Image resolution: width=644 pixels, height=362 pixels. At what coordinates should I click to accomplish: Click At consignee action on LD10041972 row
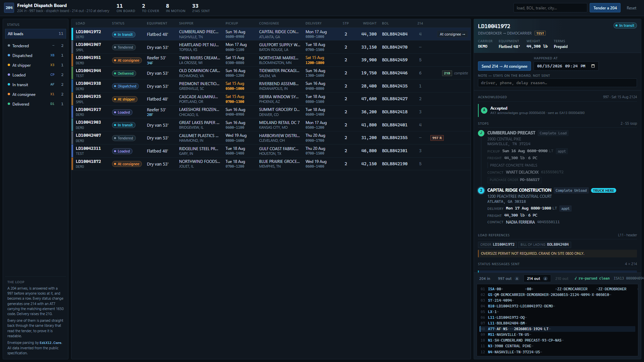[x=452, y=34]
